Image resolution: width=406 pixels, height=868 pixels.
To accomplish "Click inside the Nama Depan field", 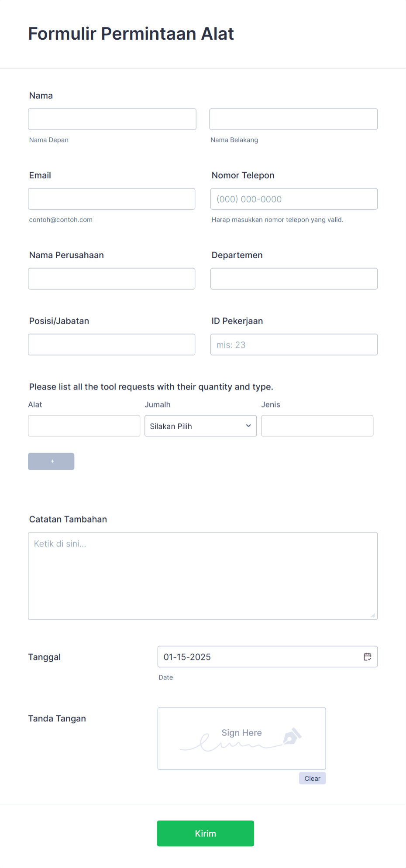I will [112, 119].
